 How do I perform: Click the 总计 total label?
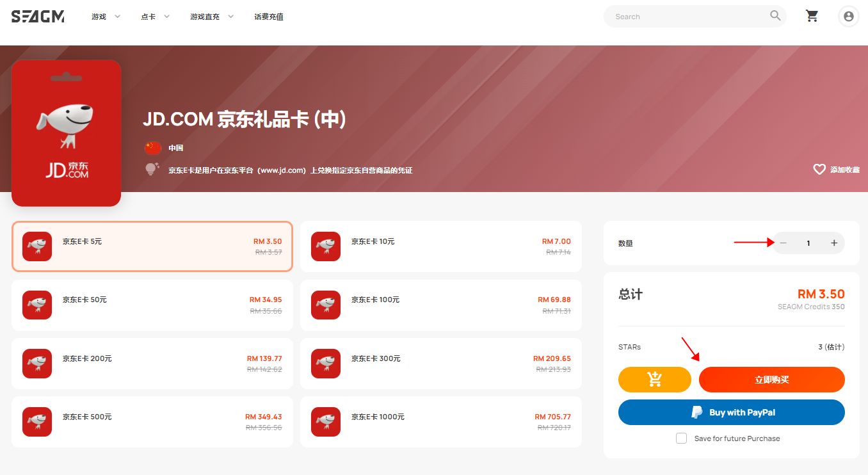click(631, 294)
